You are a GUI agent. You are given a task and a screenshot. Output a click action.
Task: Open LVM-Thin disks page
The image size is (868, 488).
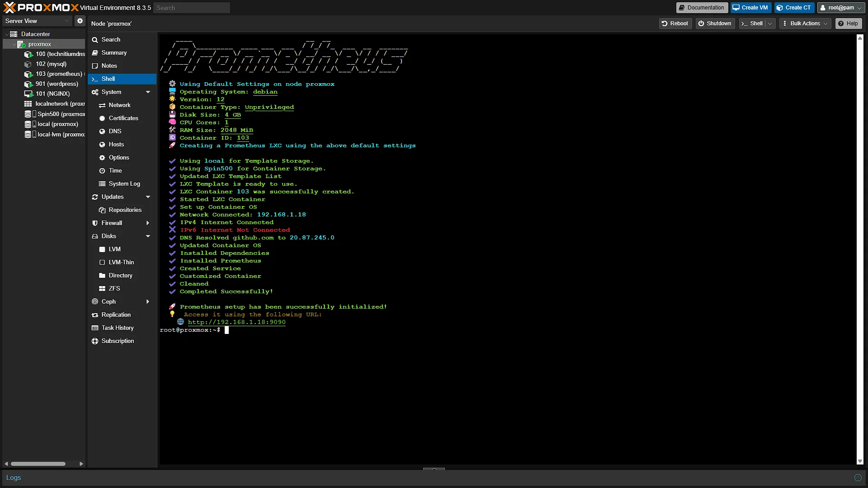click(x=122, y=263)
